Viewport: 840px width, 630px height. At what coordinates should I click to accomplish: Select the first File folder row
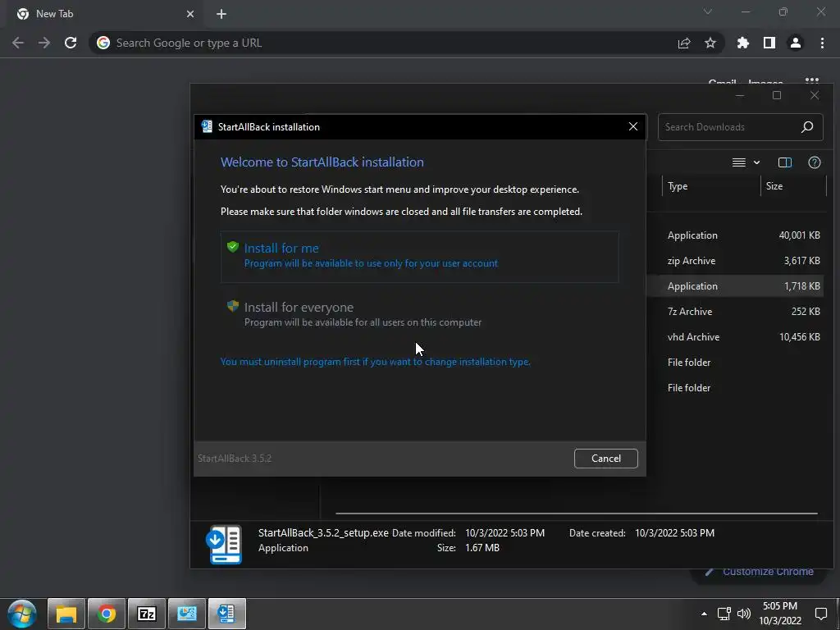click(735, 362)
